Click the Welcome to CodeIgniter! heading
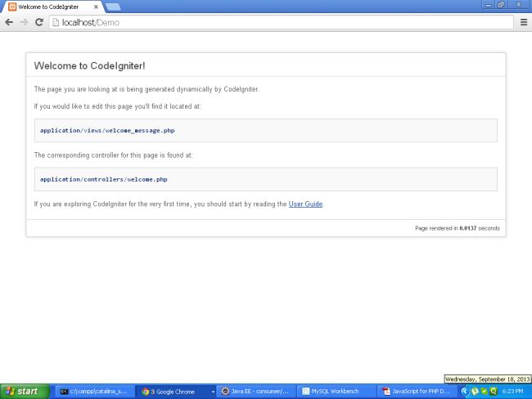 point(89,65)
